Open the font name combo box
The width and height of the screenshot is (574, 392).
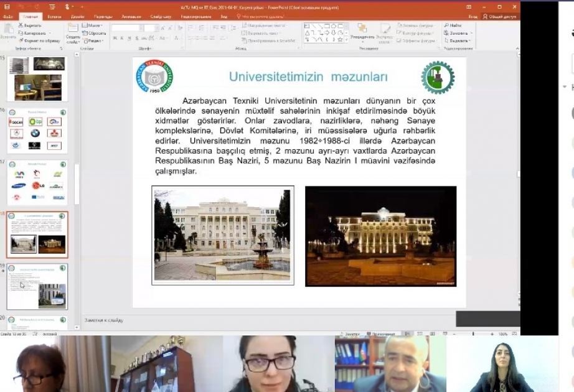pos(127,28)
